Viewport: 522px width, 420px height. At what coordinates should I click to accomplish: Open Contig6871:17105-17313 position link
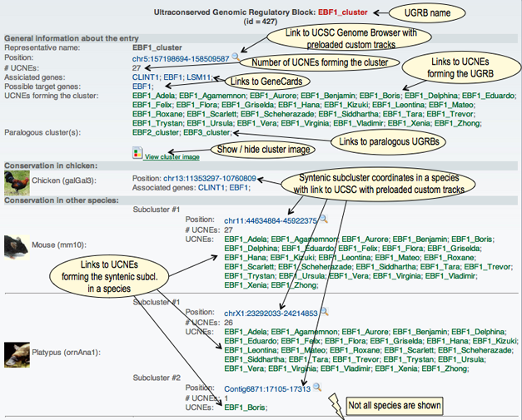click(267, 388)
